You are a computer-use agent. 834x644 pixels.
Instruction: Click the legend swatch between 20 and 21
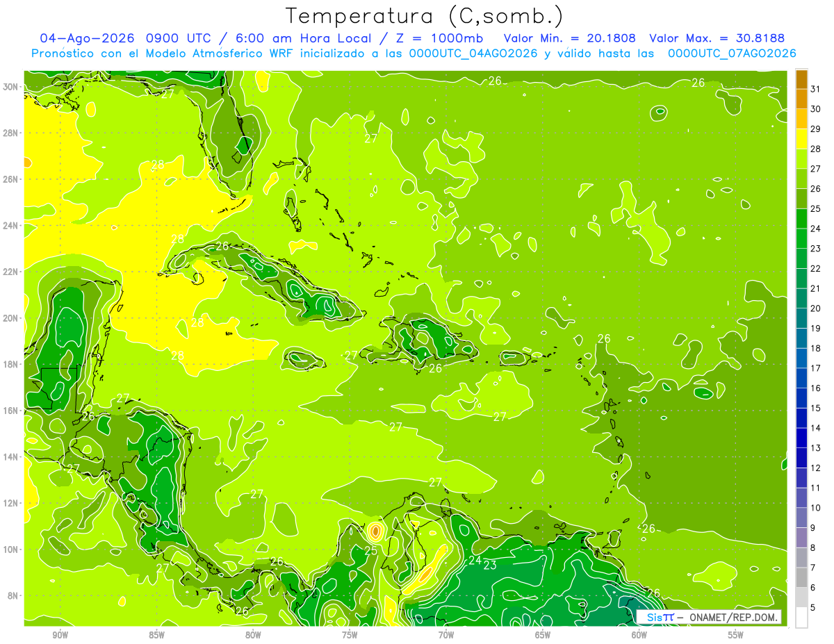pos(801,298)
